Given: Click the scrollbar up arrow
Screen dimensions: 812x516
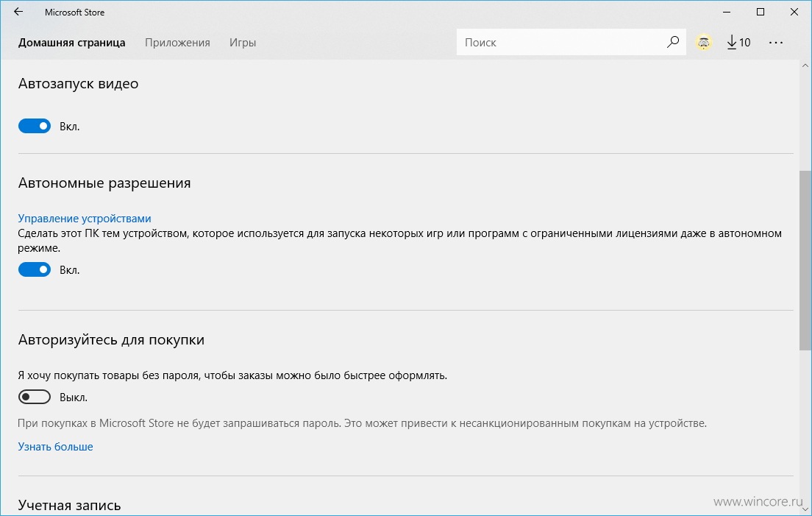Looking at the screenshot, I should tap(805, 66).
